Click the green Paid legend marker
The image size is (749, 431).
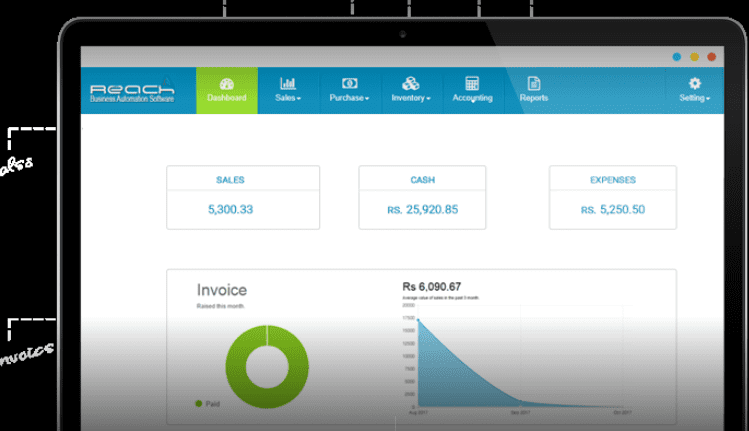(199, 404)
